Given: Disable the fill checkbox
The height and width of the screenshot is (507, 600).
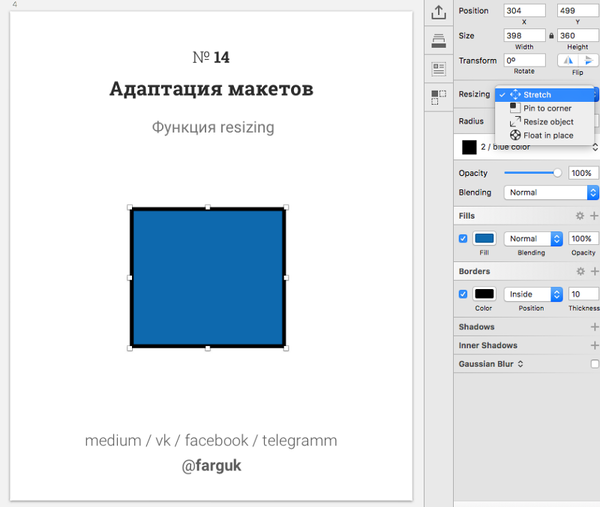Looking at the screenshot, I should click(x=463, y=239).
